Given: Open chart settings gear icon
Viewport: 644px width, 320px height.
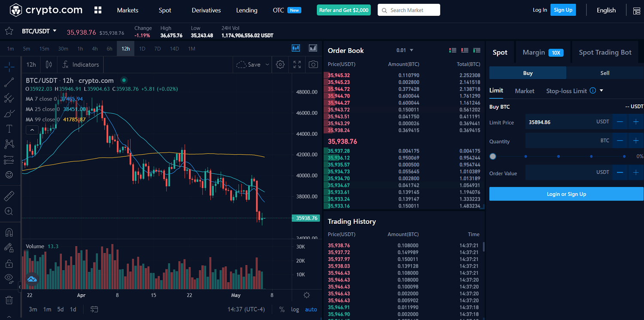Looking at the screenshot, I should point(280,64).
